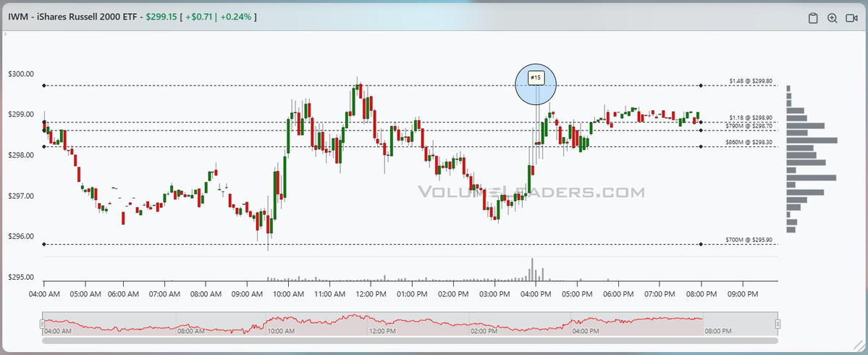Click the longest volume profile bar near $298.30
This screenshot has width=868, height=355.
tap(812, 141)
